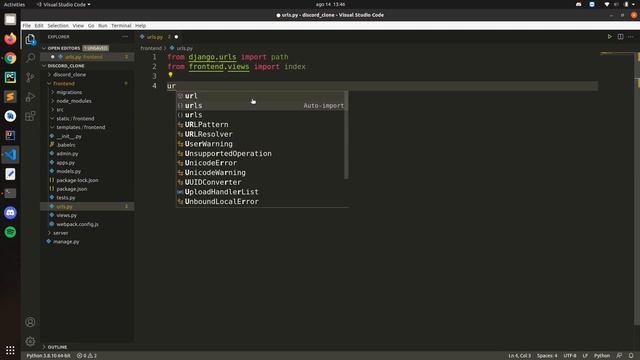Change indentation via Spaces: 4
Viewport: 640px width, 360px height.
click(x=547, y=356)
